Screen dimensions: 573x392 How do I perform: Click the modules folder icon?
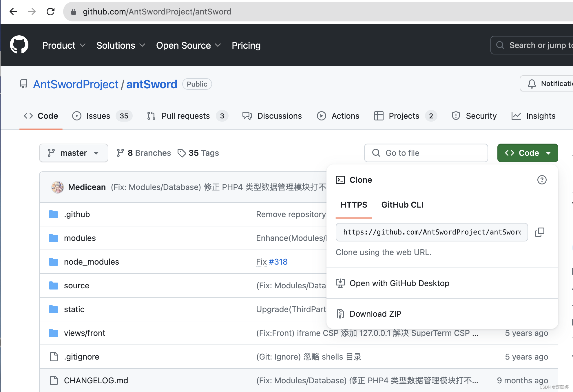(54, 238)
